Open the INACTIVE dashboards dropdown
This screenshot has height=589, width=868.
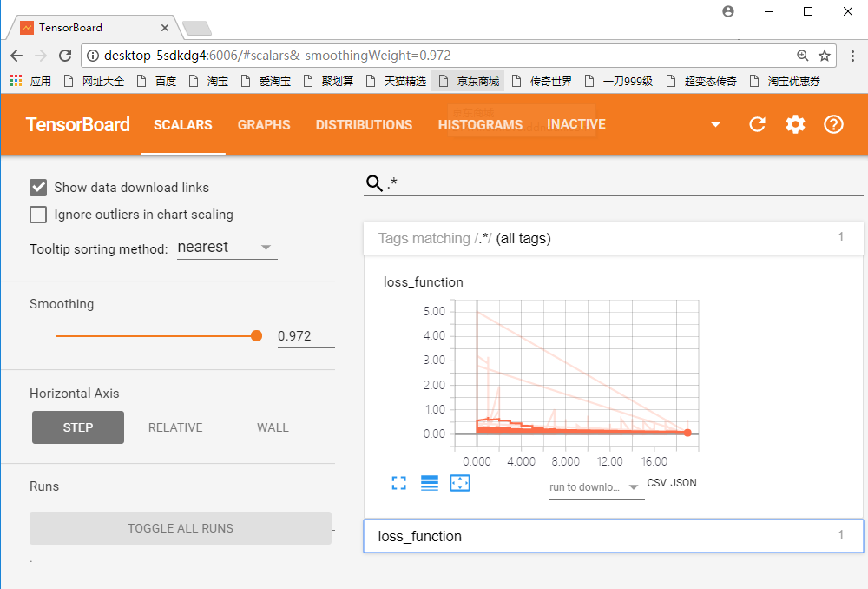pyautogui.click(x=636, y=125)
